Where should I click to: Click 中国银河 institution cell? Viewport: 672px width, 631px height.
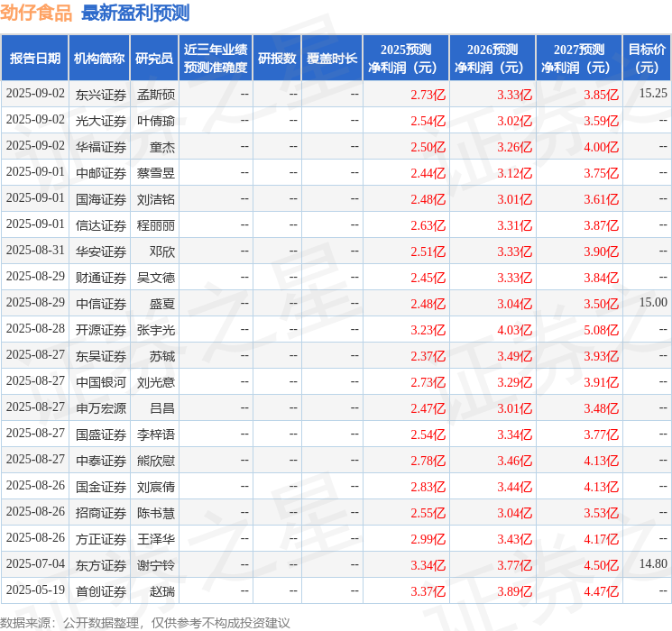101,382
